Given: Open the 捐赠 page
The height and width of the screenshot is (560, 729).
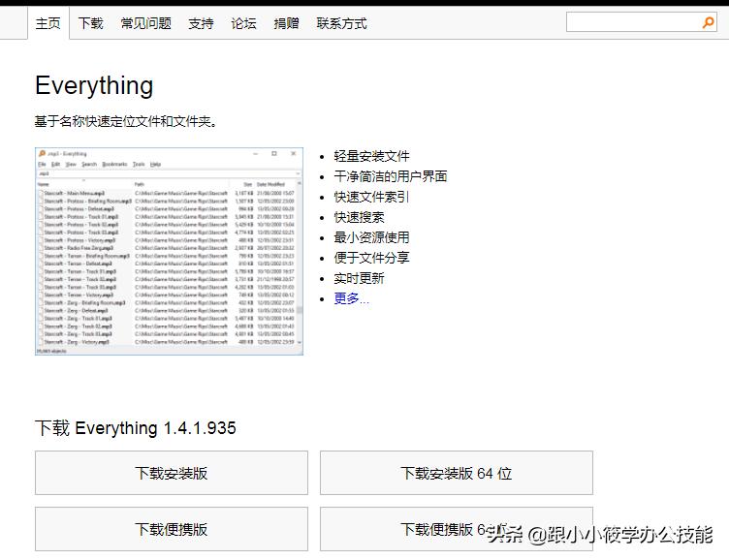Looking at the screenshot, I should click(286, 23).
